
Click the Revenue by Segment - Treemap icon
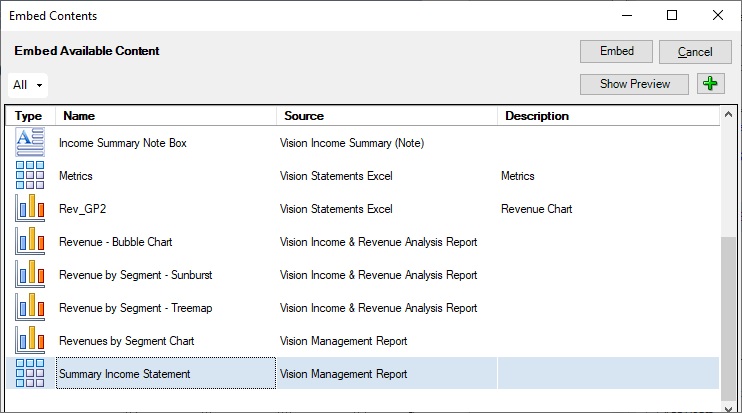click(30, 308)
